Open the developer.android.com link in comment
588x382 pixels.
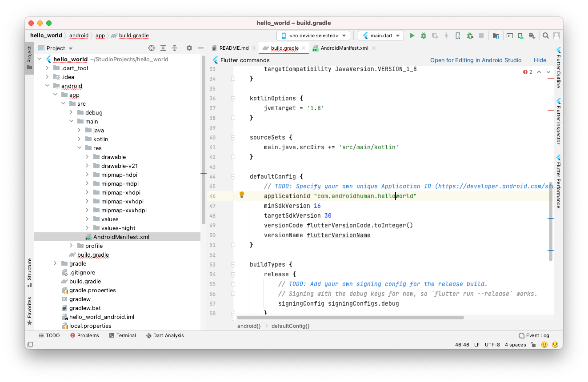[496, 186]
